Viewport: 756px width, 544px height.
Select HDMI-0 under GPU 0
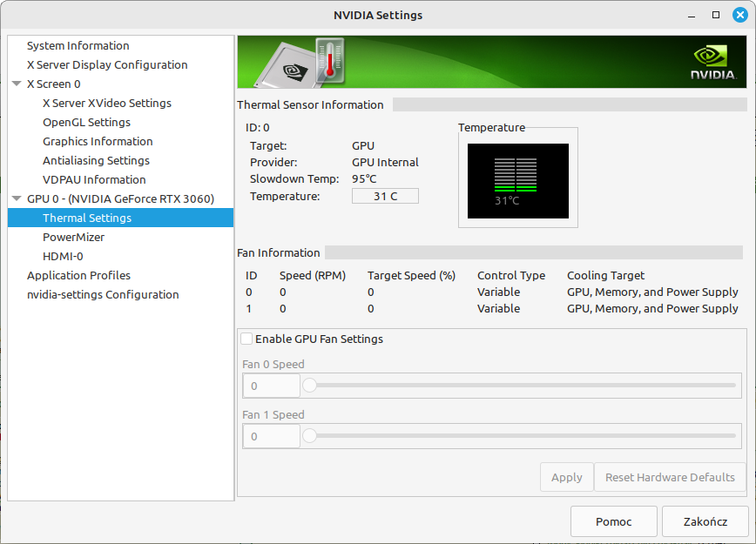point(65,256)
